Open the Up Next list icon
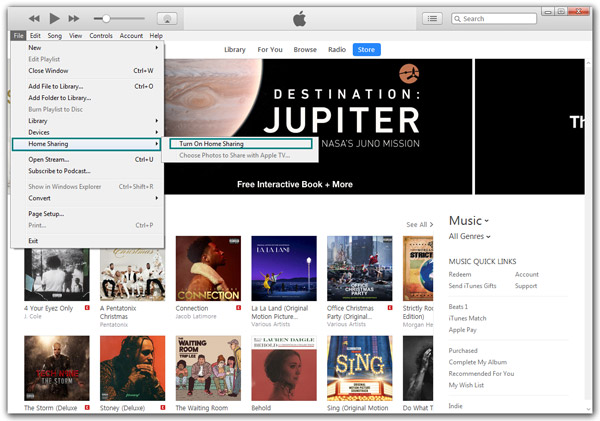Image resolution: width=600 pixels, height=421 pixels. tap(432, 18)
